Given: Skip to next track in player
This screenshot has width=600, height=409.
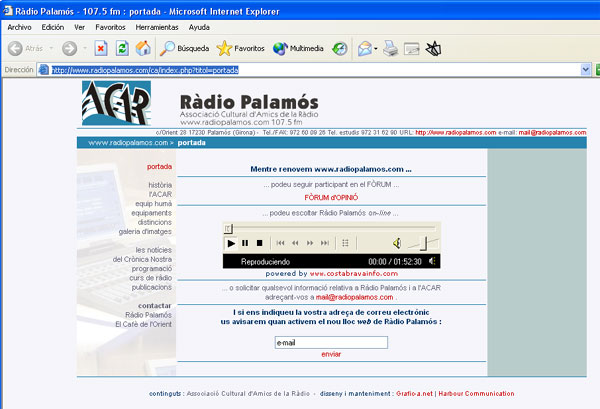Looking at the screenshot, I should coord(325,243).
